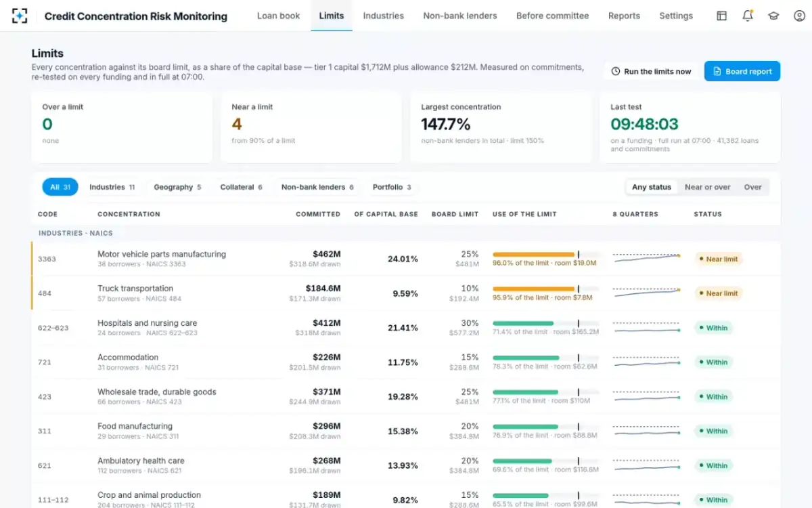Click the Over a limit card
Screen dimensions: 812x508
pos(122,127)
